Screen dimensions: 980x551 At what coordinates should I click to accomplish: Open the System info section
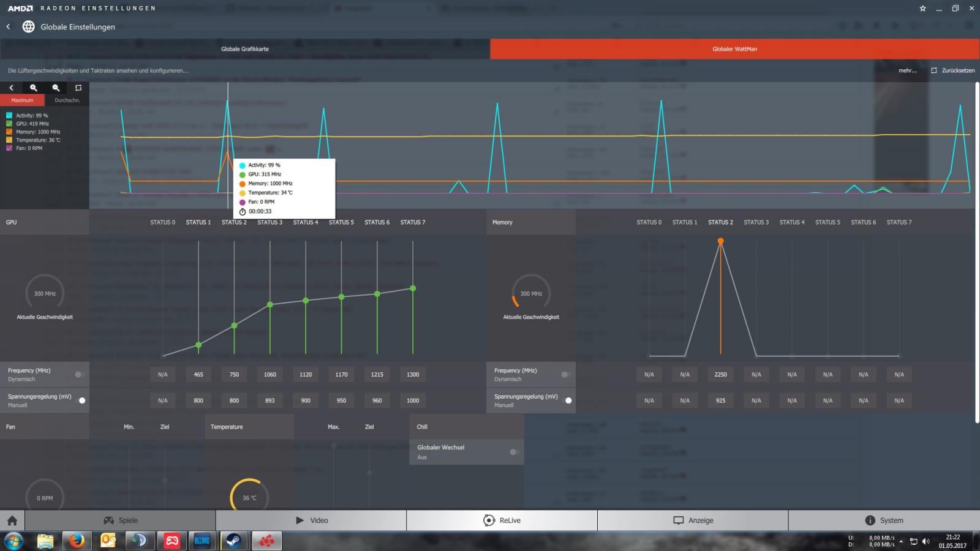[884, 520]
